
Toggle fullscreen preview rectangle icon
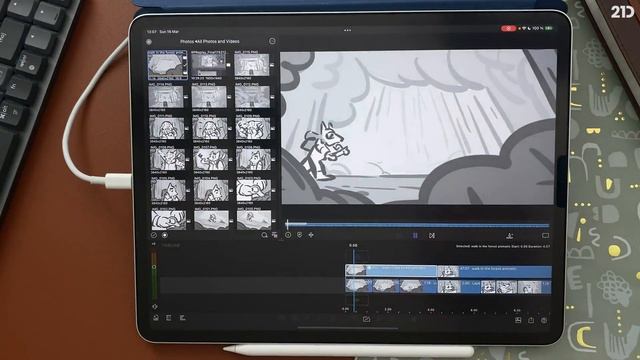545,236
